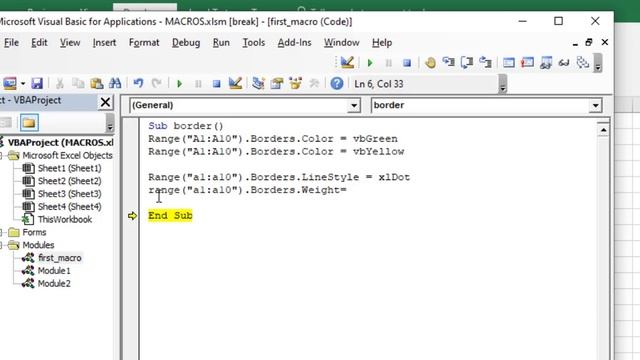The height and width of the screenshot is (360, 640).
Task: Click Step Out icon
Action: [x=485, y=62]
